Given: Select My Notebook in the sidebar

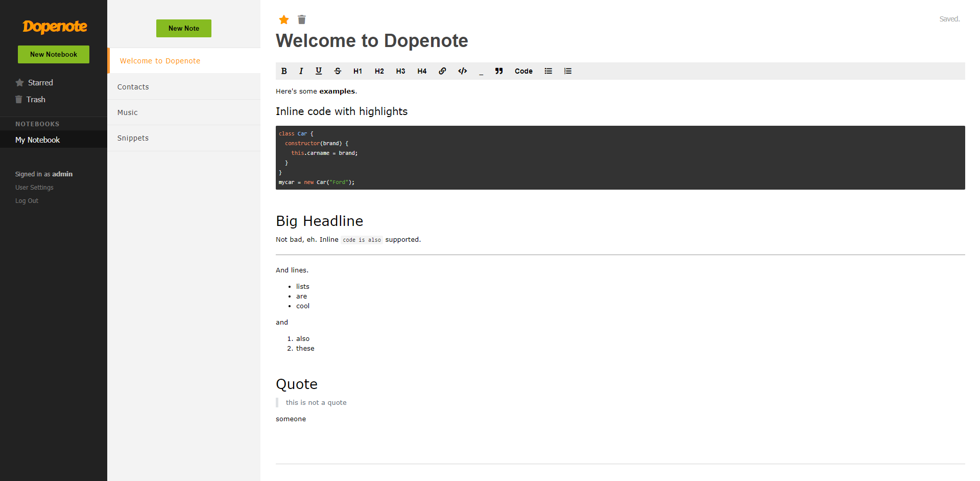Looking at the screenshot, I should click(54, 140).
